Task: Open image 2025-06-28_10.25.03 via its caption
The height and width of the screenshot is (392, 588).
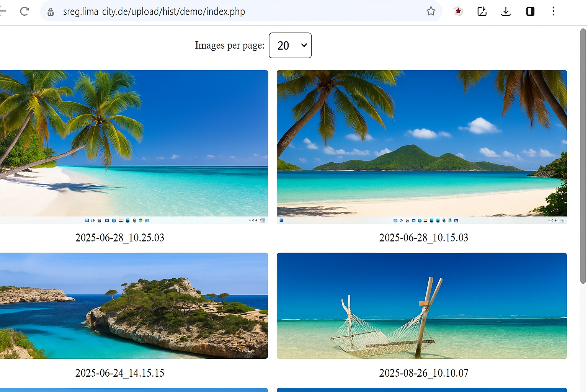Action: [x=120, y=238]
